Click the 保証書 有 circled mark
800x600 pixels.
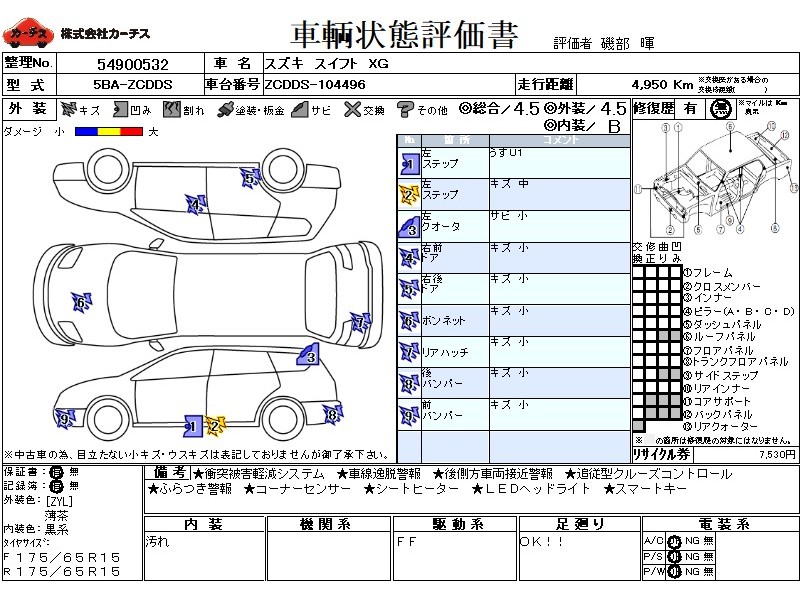coord(56,472)
